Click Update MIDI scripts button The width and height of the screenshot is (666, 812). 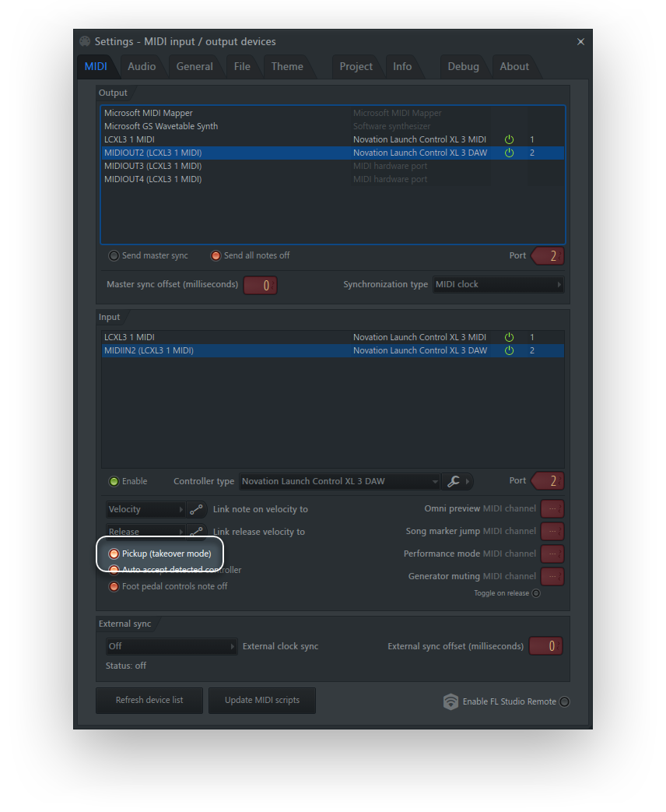pyautogui.click(x=262, y=701)
